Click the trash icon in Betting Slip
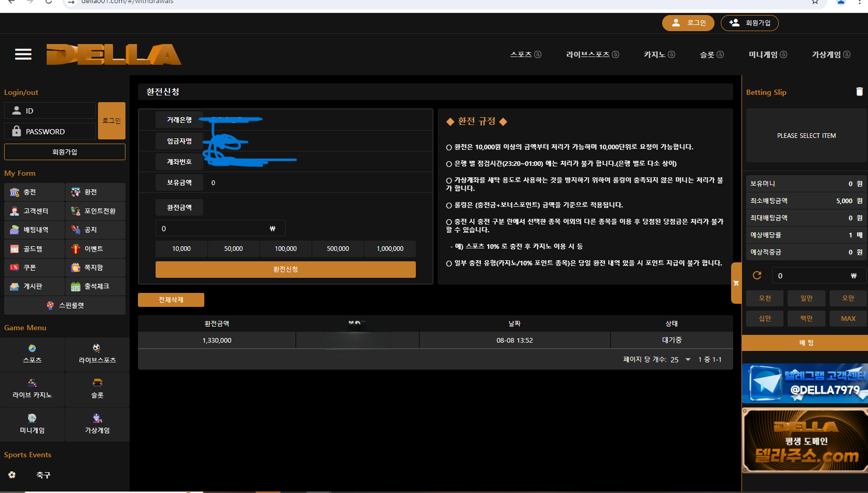Screen dimensions: 868x493 pyautogui.click(x=859, y=92)
